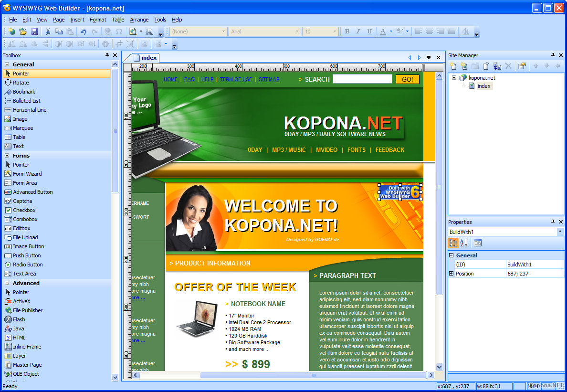Switch to the index document tab
This screenshot has width=567, height=392.
pyautogui.click(x=146, y=57)
